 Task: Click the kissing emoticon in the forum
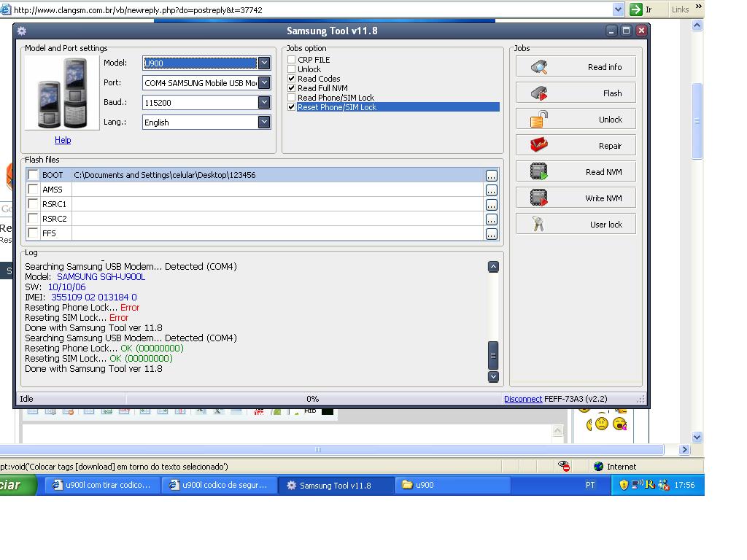click(x=619, y=424)
